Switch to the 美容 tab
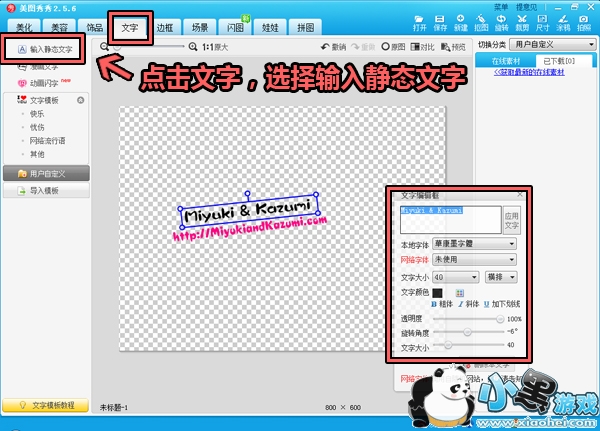Screen dimensions: 600x431 tap(59, 28)
